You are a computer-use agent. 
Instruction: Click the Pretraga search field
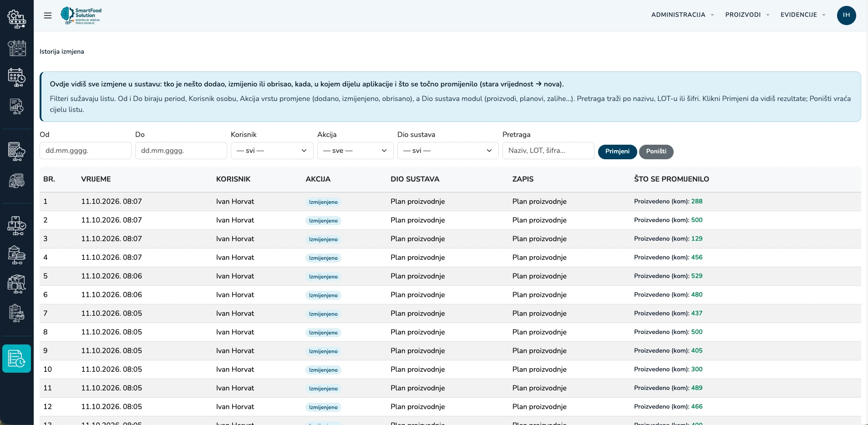548,151
